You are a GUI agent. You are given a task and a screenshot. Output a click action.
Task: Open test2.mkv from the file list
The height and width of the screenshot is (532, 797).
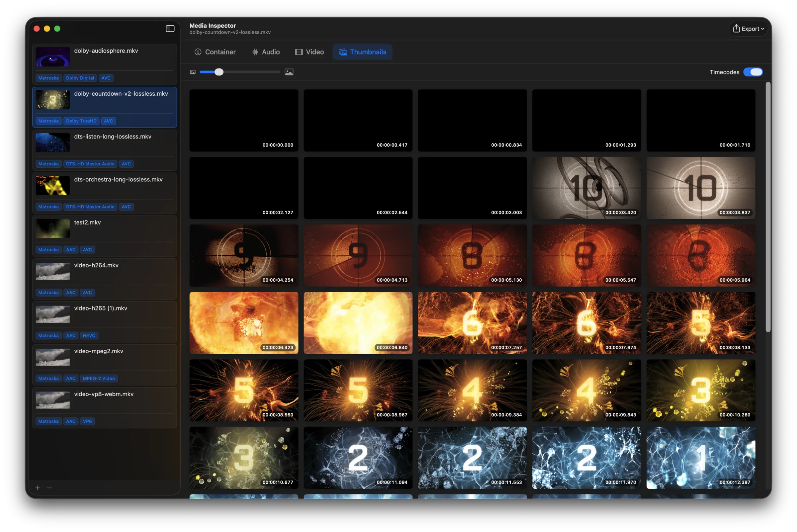coord(105,236)
